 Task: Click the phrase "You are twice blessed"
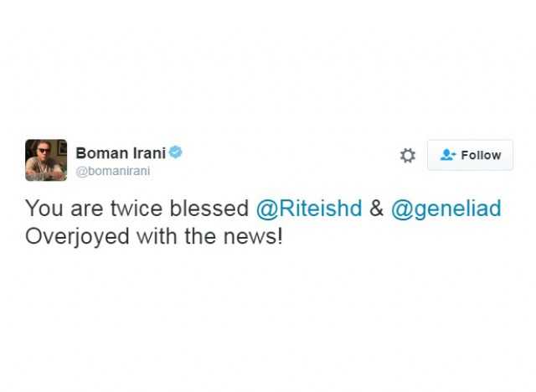137,208
